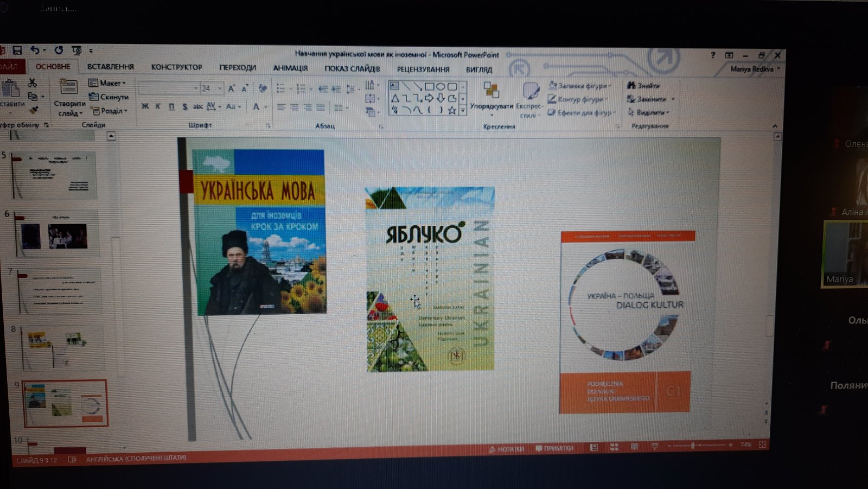Select the Oval shape in shapes gallery

[x=441, y=86]
